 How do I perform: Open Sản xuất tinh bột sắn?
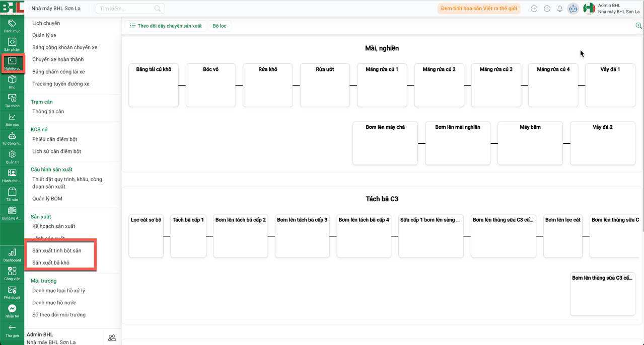click(56, 250)
